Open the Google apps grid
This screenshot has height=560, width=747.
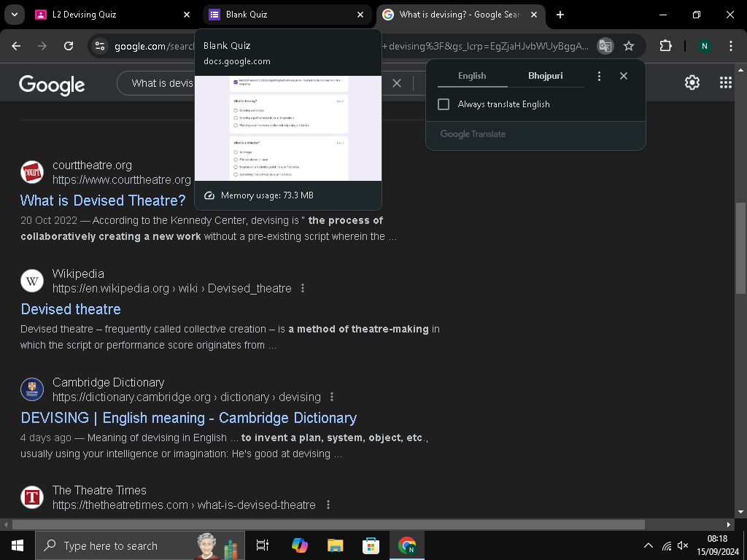coord(726,82)
